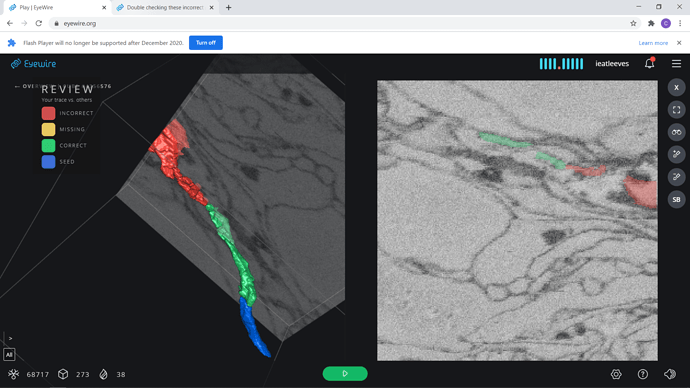Turn off Flash Player notice
690x388 pixels.
[x=206, y=43]
